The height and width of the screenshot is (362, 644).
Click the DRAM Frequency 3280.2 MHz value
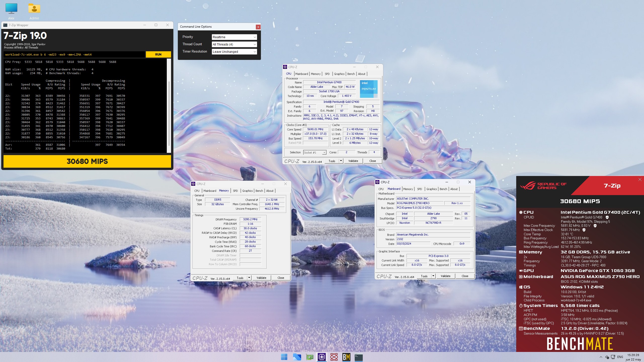[x=250, y=219]
